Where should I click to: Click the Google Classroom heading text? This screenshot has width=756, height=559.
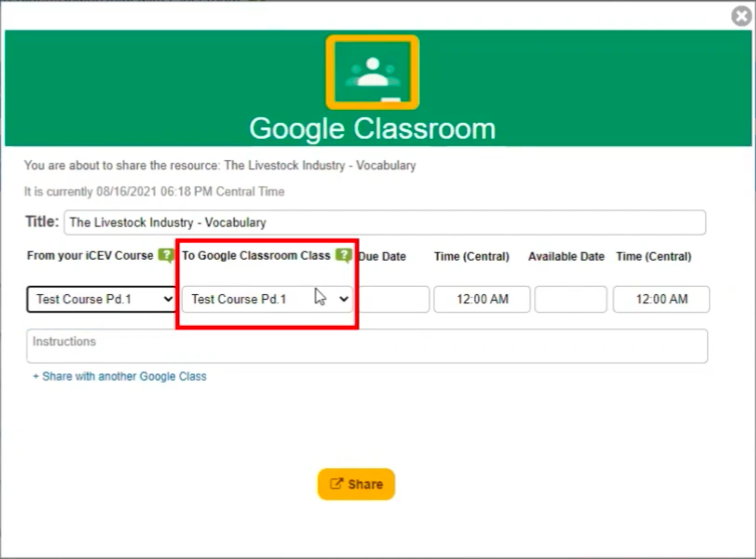[372, 129]
